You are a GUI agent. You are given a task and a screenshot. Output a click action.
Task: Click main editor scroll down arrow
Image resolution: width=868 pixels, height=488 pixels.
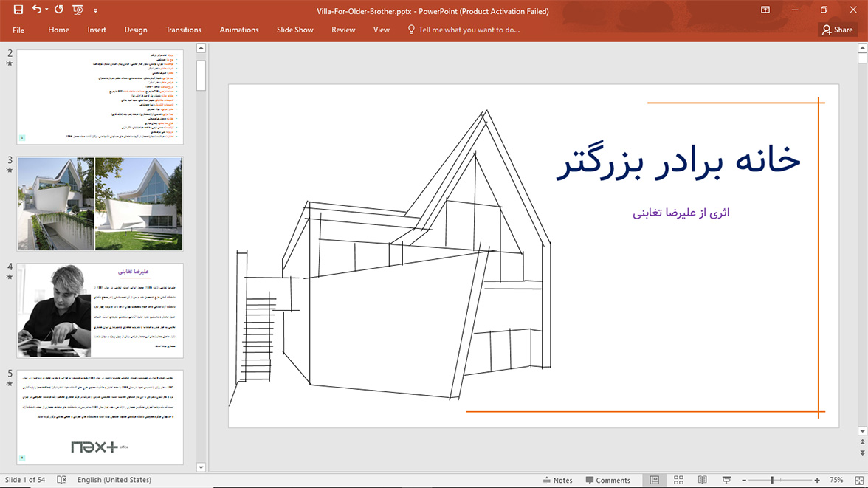(862, 431)
